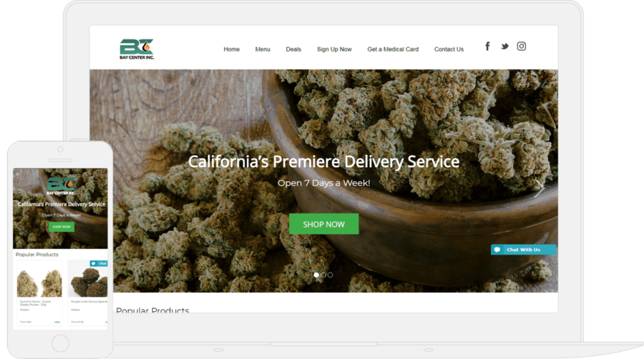This screenshot has width=644, height=359.
Task: Open Get a Medical Card page
Action: (393, 49)
